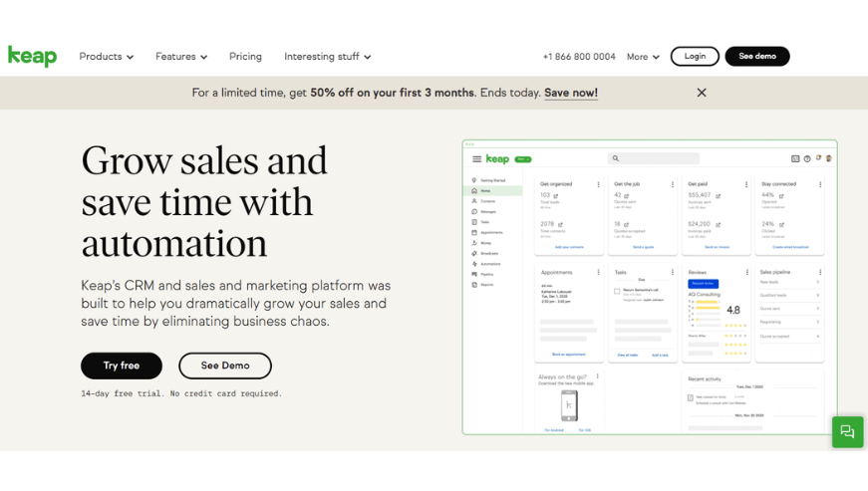Image resolution: width=868 pixels, height=491 pixels.
Task: Call the +1 866 800 0004 phone link
Action: [579, 57]
